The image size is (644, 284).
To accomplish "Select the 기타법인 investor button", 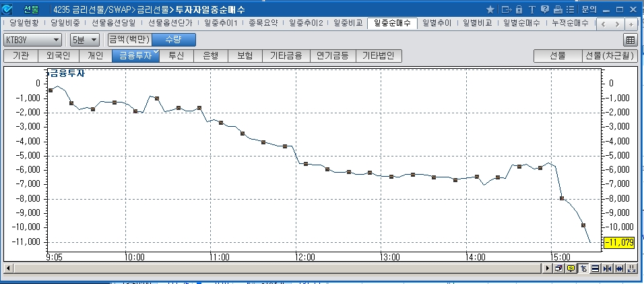I will click(x=379, y=55).
